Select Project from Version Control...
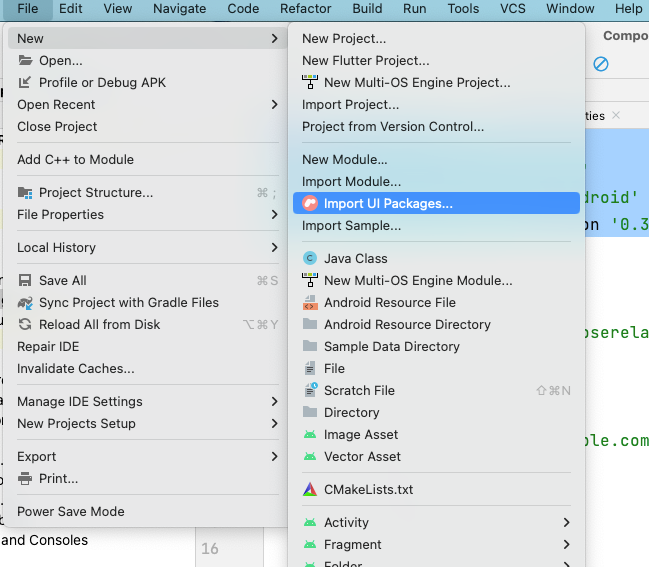 click(436, 126)
